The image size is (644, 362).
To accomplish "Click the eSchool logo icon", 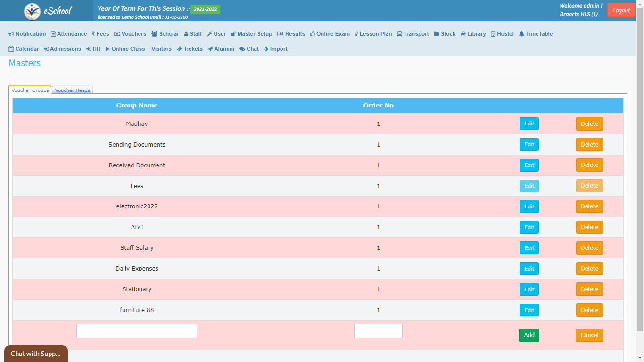I will click(x=33, y=11).
